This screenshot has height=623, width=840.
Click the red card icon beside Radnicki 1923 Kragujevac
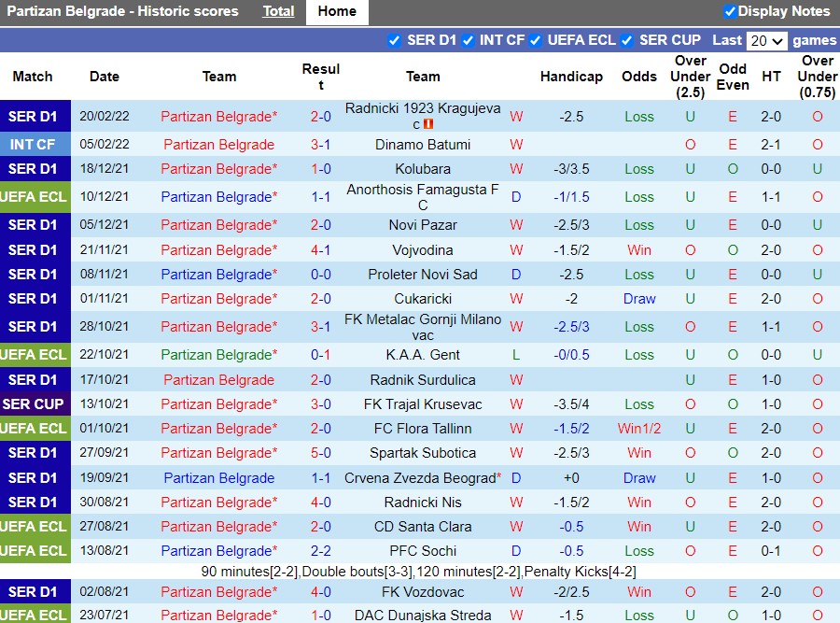[x=428, y=124]
